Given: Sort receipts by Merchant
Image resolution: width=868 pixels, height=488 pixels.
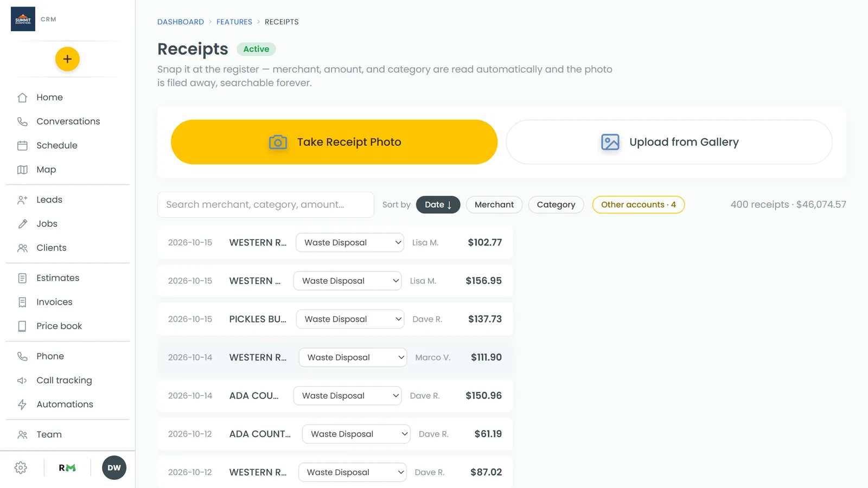Looking at the screenshot, I should coord(494,205).
